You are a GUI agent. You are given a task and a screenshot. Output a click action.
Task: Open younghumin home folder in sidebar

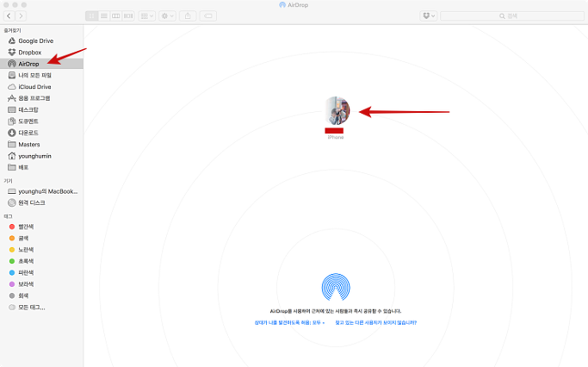coord(41,156)
